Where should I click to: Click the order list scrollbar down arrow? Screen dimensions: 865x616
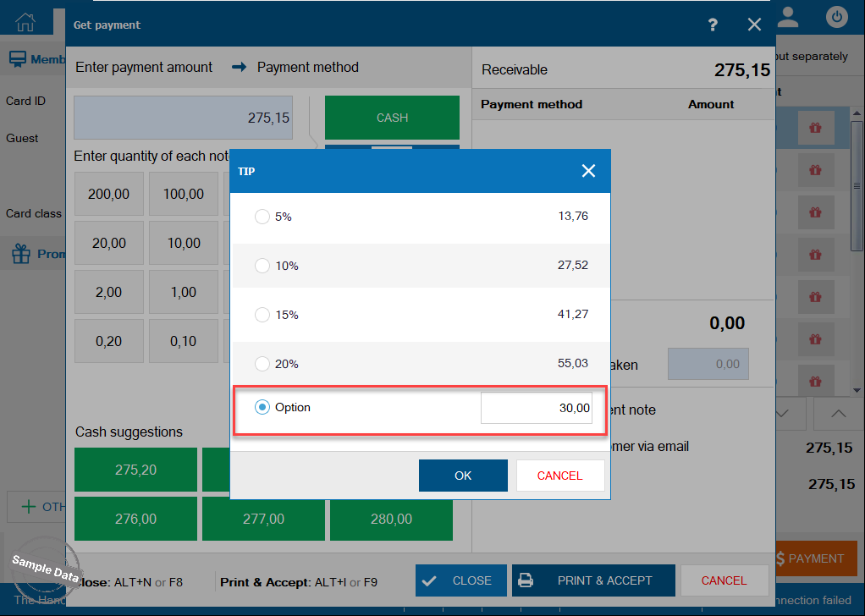coord(857,390)
